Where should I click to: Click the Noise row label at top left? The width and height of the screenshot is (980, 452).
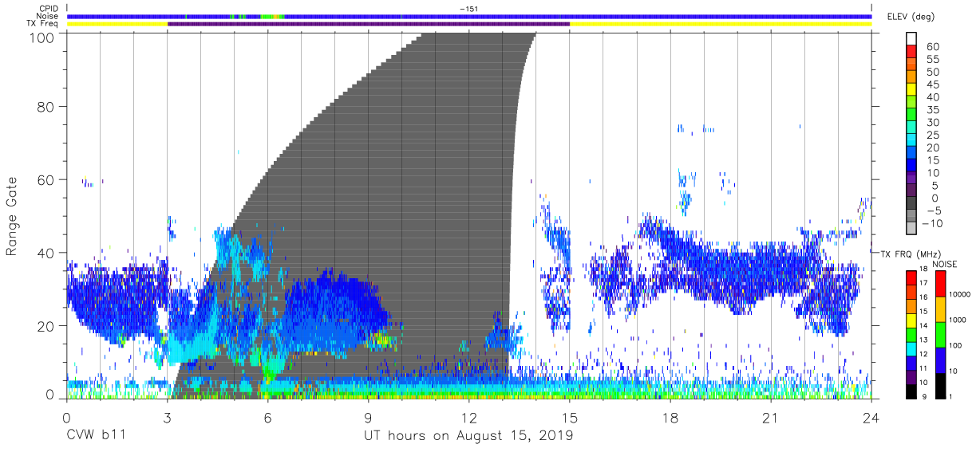48,16
